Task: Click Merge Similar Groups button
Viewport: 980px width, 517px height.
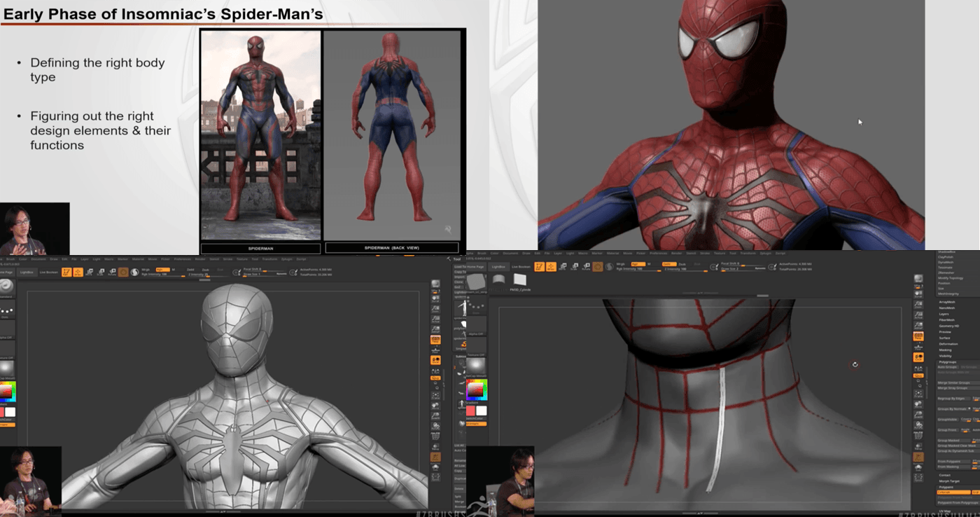Action: click(x=958, y=383)
